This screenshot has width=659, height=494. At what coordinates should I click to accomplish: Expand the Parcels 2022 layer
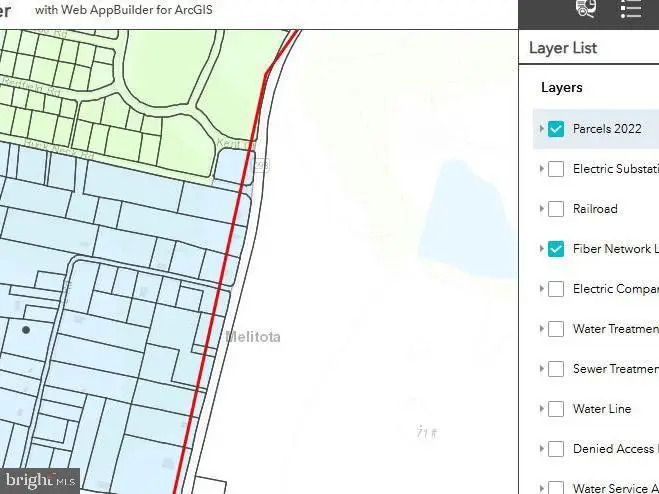click(541, 129)
